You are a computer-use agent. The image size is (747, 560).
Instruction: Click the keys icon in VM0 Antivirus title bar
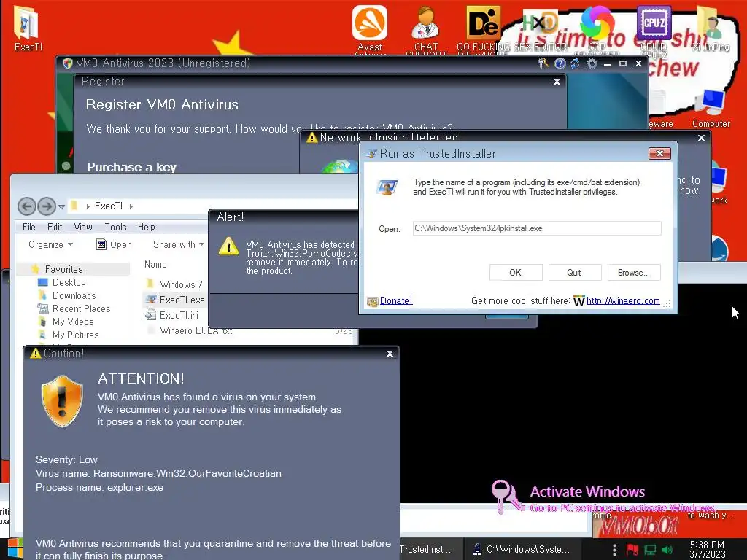click(x=543, y=63)
